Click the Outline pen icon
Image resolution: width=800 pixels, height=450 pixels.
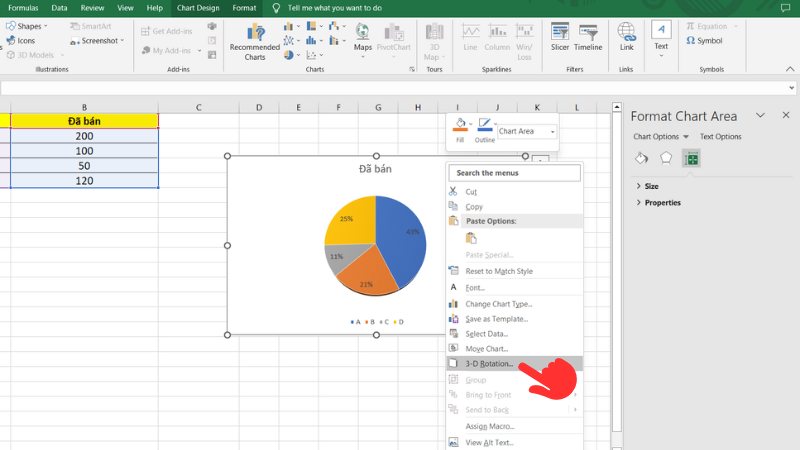(484, 126)
